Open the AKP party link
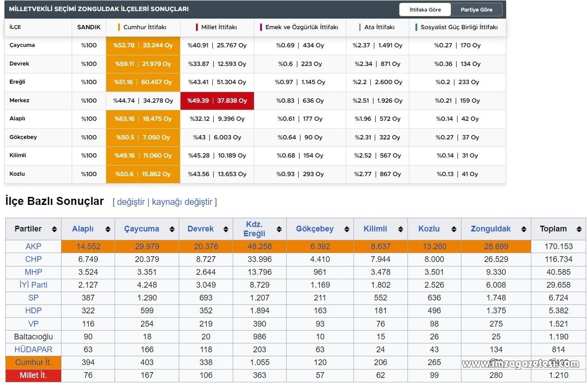Image resolution: width=588 pixels, height=385 pixels. click(33, 246)
